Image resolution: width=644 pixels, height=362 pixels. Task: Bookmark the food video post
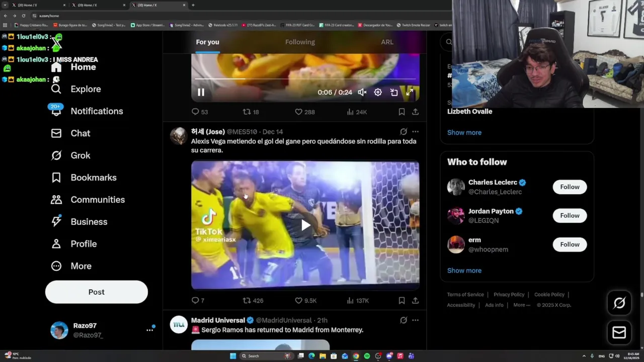[401, 112]
